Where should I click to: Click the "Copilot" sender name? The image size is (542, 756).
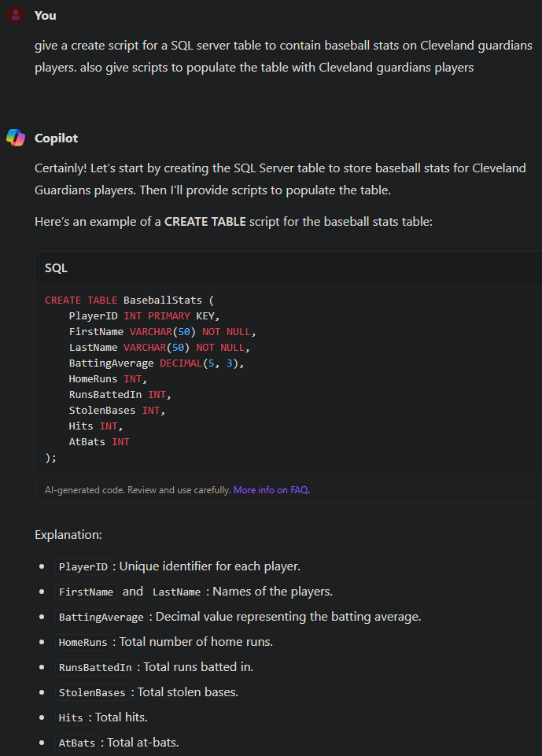(56, 138)
